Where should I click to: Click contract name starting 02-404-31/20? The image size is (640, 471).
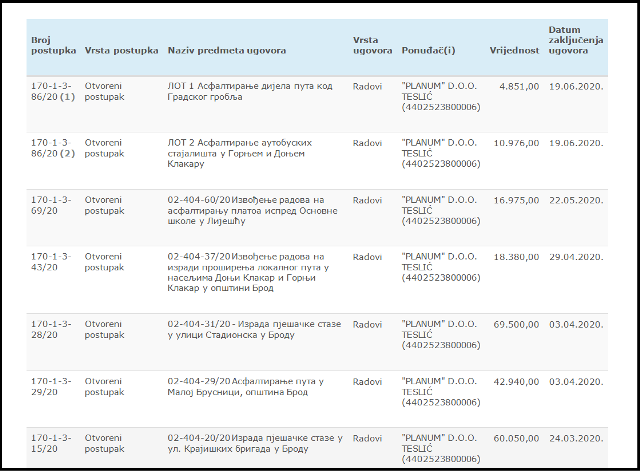point(254,329)
